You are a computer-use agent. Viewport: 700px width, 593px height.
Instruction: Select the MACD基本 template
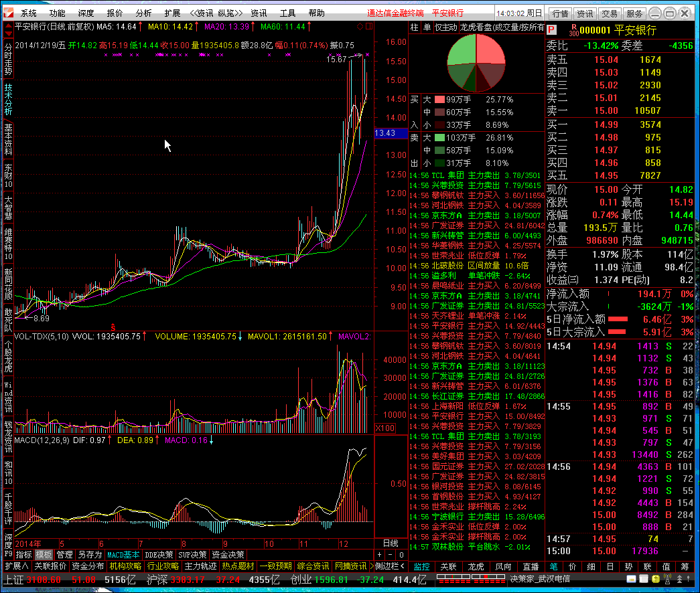(124, 555)
